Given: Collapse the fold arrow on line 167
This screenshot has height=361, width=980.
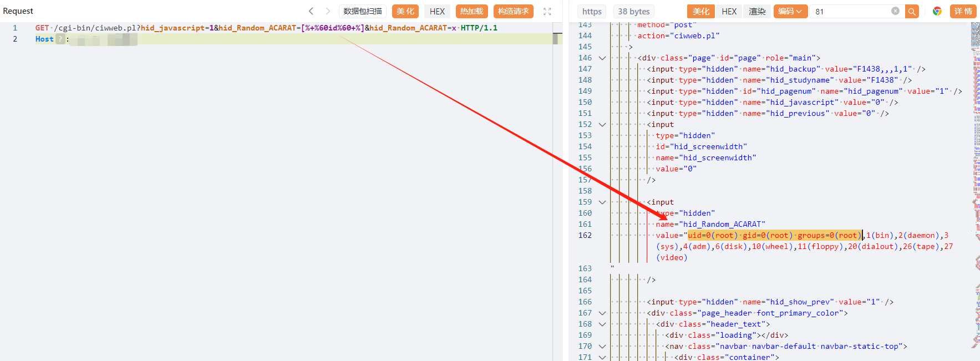Looking at the screenshot, I should click(602, 313).
